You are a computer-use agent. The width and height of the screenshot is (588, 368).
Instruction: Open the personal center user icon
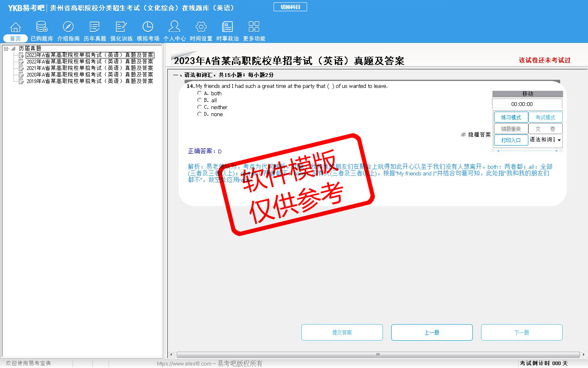pos(174,27)
